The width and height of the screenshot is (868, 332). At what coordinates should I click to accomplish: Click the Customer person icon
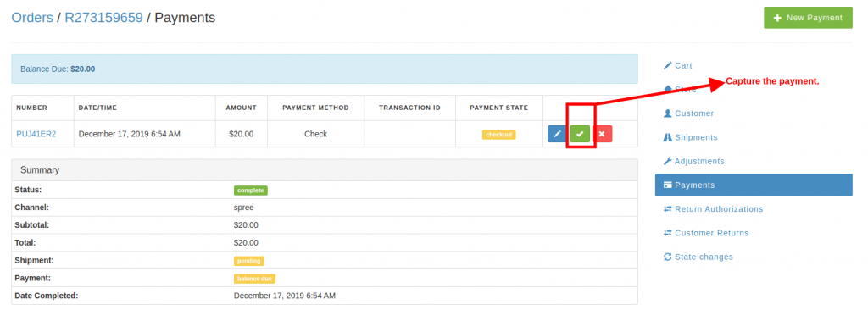[667, 113]
